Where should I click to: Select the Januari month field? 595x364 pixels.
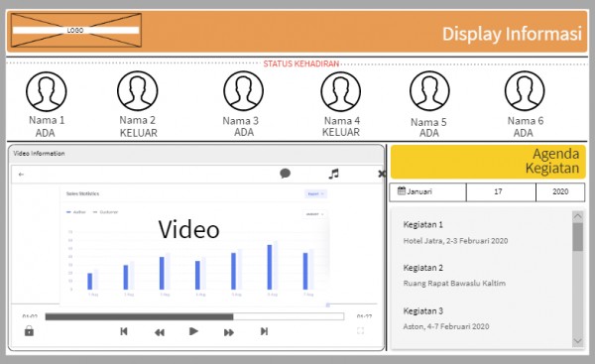click(x=428, y=192)
